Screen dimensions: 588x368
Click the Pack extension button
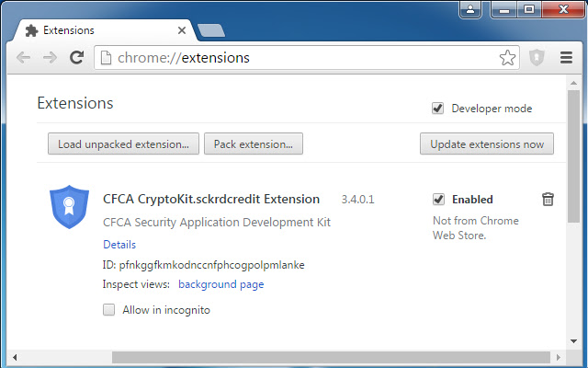pos(254,144)
